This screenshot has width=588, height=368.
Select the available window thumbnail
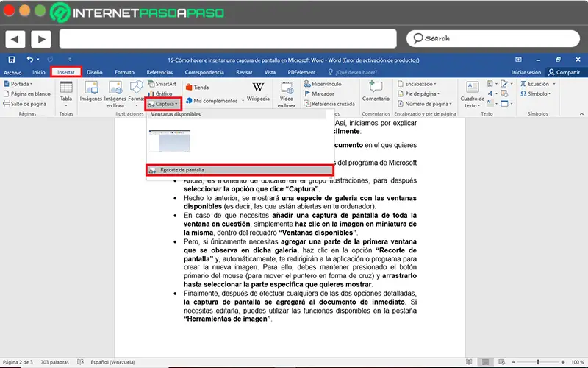tap(170, 141)
